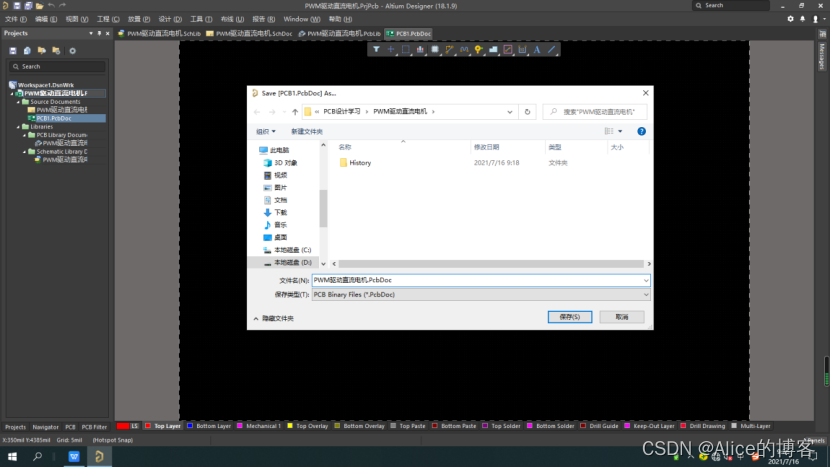Click the save icon in Projects panel
Image resolution: width=831 pixels, height=468 pixels.
[x=13, y=51]
